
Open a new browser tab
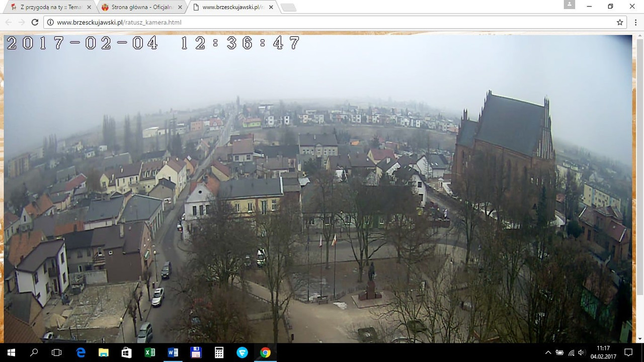point(287,7)
